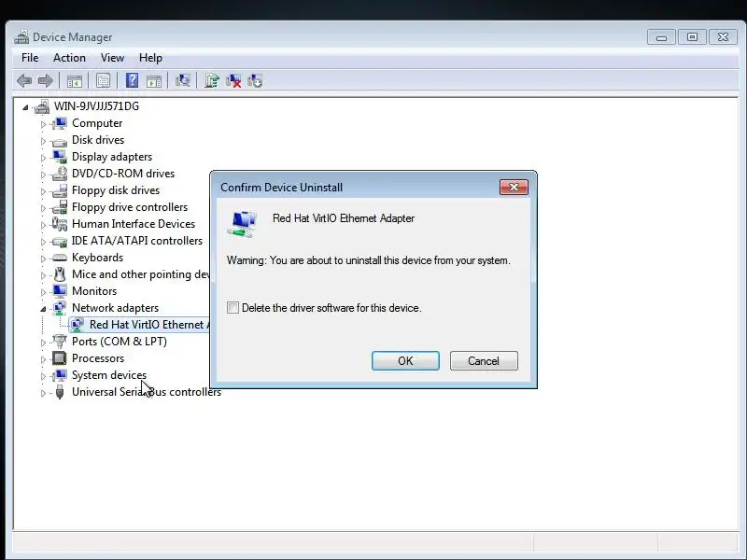
Task: Select Red Hat VirtIO Ethernet Adapter tree row
Action: point(138,325)
